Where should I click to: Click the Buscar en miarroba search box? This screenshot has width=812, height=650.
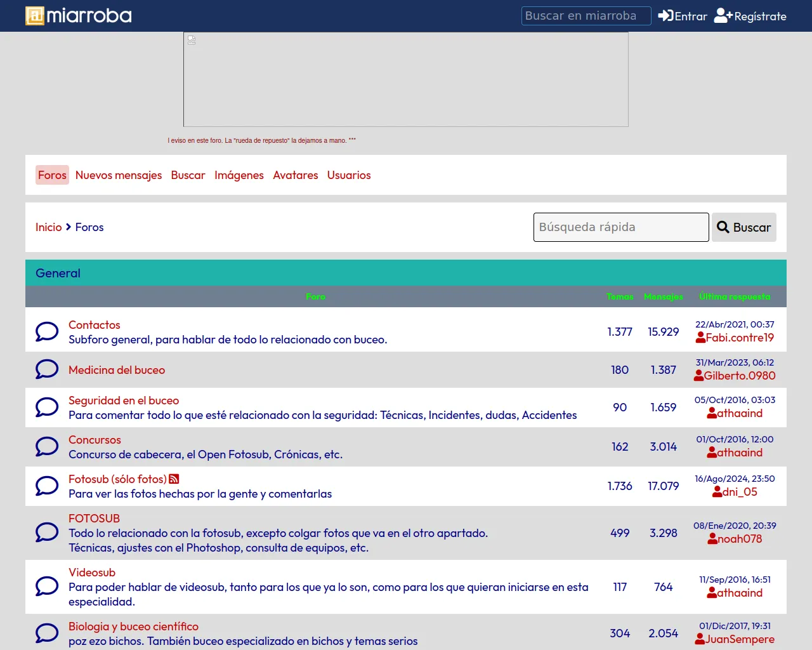pos(586,16)
